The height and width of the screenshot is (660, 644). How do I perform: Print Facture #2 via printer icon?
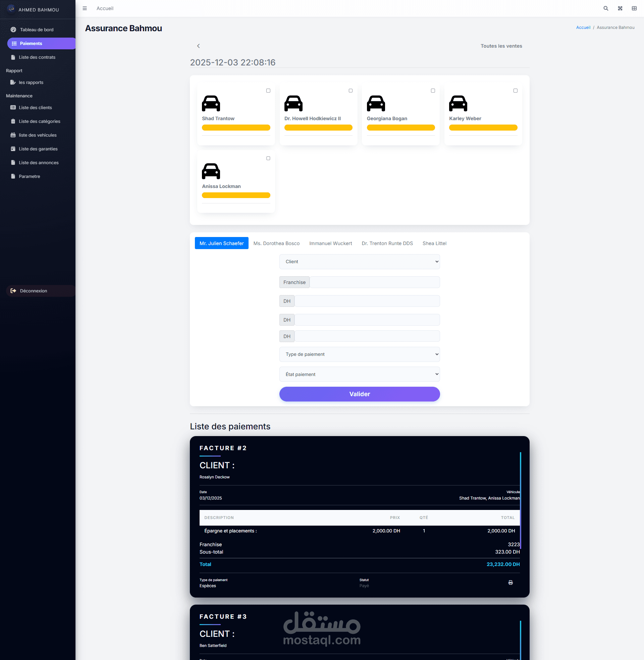coord(510,582)
